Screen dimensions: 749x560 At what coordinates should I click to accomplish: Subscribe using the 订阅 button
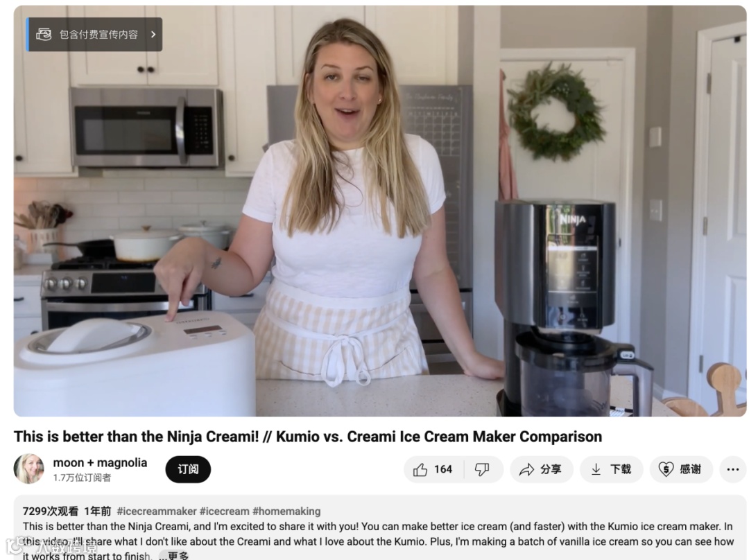click(x=188, y=469)
